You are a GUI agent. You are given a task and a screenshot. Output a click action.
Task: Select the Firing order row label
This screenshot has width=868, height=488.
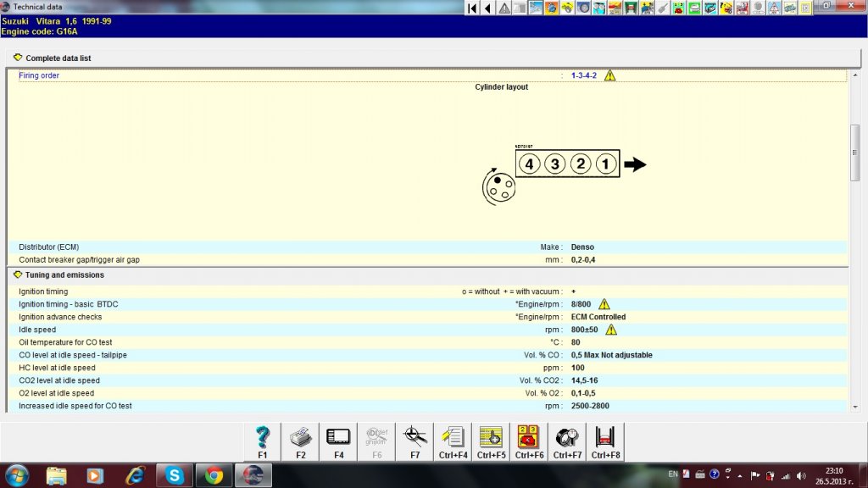(x=39, y=75)
